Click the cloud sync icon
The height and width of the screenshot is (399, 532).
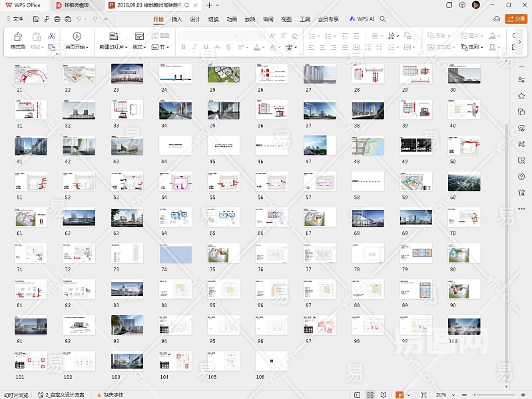[x=497, y=19]
